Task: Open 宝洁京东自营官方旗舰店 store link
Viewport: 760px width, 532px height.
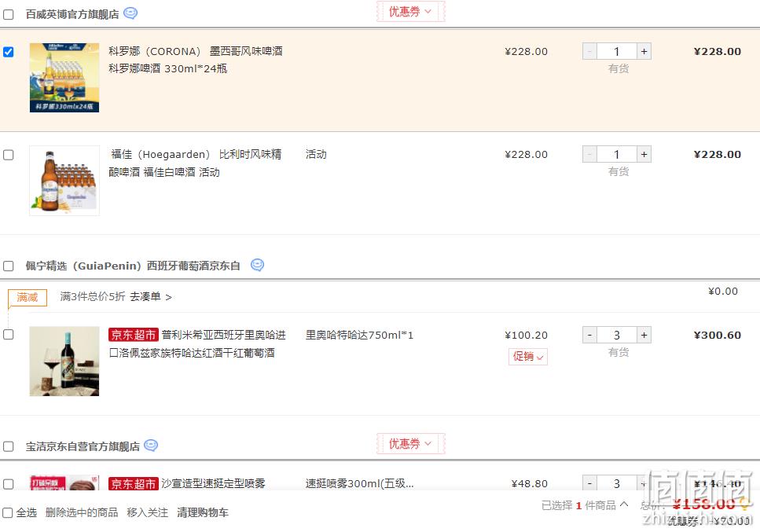Action: click(x=83, y=446)
